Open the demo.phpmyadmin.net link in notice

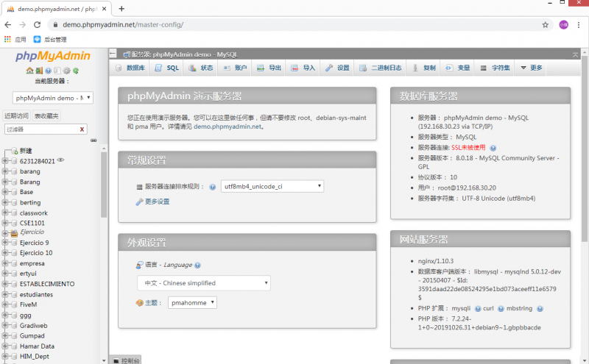pyautogui.click(x=228, y=126)
